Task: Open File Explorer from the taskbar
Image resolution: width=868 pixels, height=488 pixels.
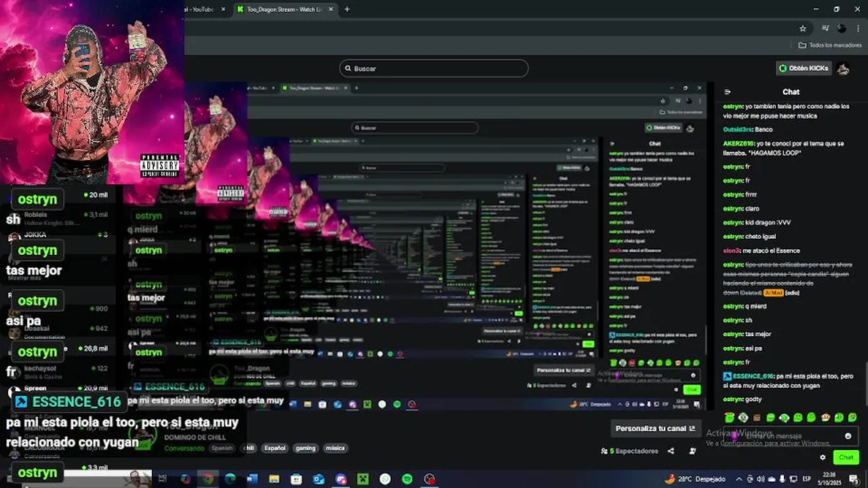Action: tap(274, 479)
